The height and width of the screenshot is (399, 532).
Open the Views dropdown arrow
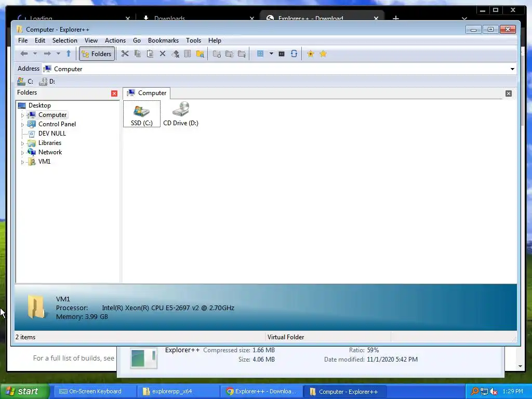click(x=271, y=54)
